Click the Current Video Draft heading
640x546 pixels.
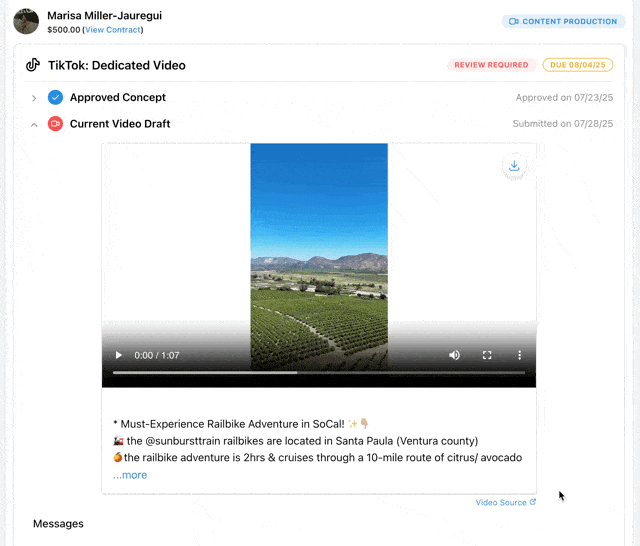pos(120,124)
